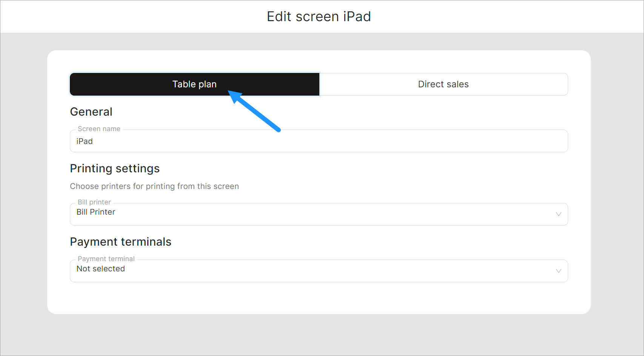
Task: Click the Payment terminals heading
Action: (120, 242)
